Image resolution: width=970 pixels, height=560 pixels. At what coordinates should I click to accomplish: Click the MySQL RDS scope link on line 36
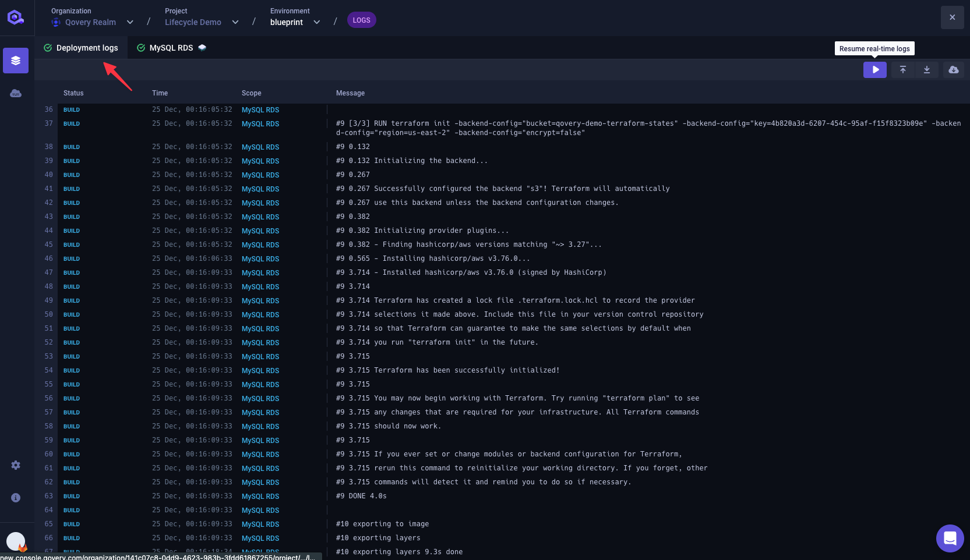[260, 110]
